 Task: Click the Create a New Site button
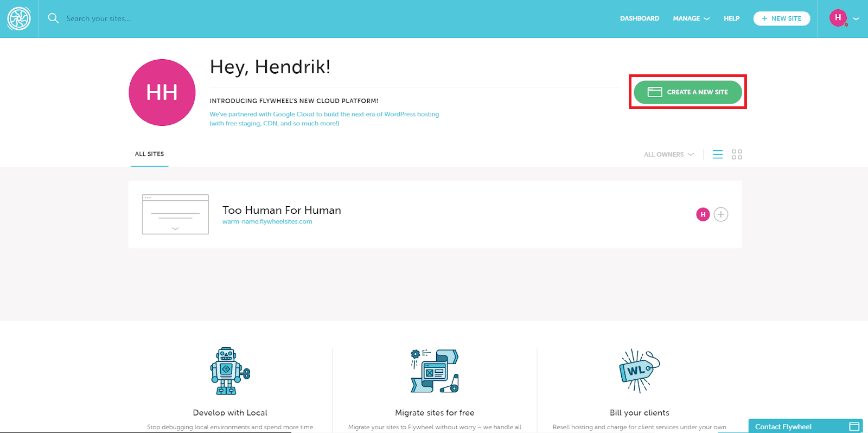click(x=688, y=92)
